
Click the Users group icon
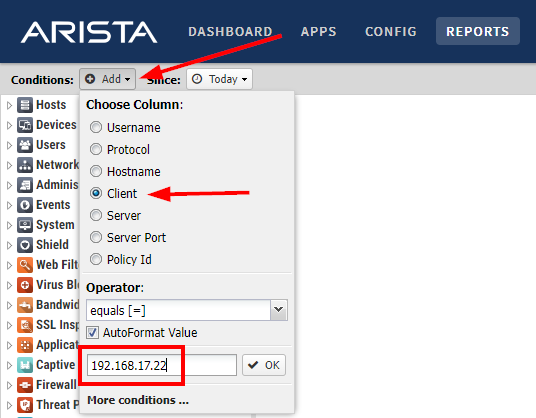[25, 145]
